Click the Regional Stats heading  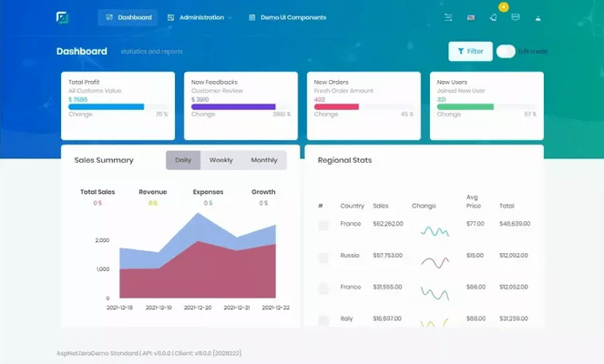pos(344,160)
